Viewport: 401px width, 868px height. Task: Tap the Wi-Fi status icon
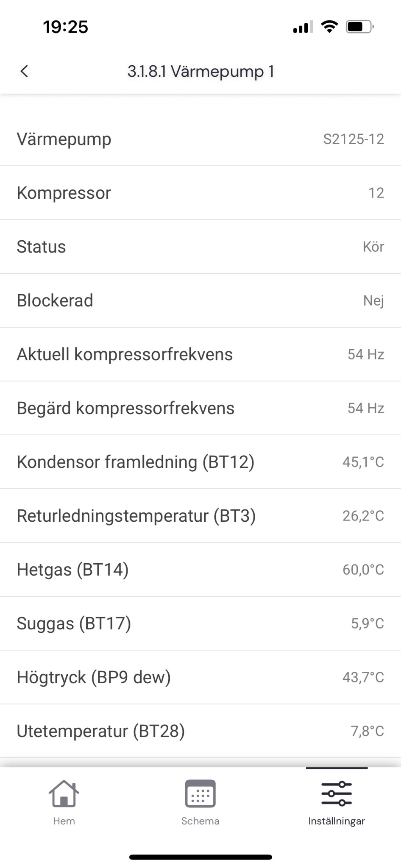tap(329, 27)
